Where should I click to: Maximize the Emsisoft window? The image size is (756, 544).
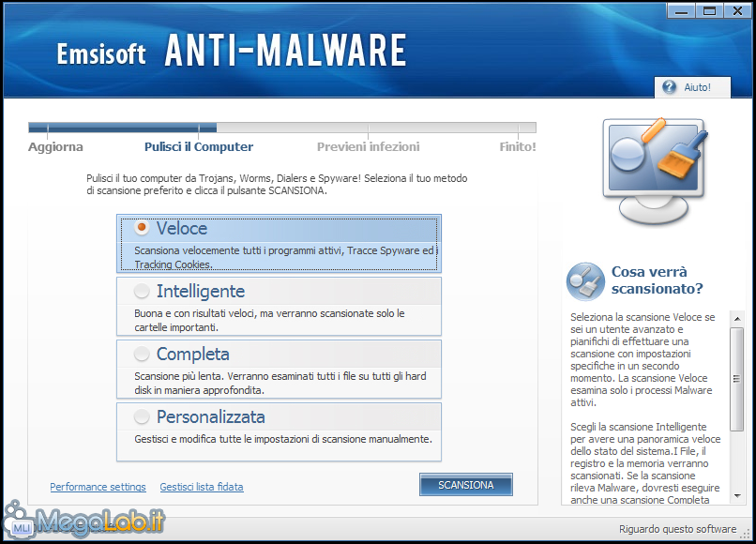click(709, 10)
